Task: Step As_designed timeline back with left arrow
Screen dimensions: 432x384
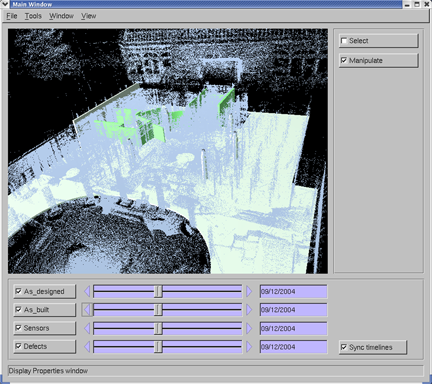Action: point(87,292)
